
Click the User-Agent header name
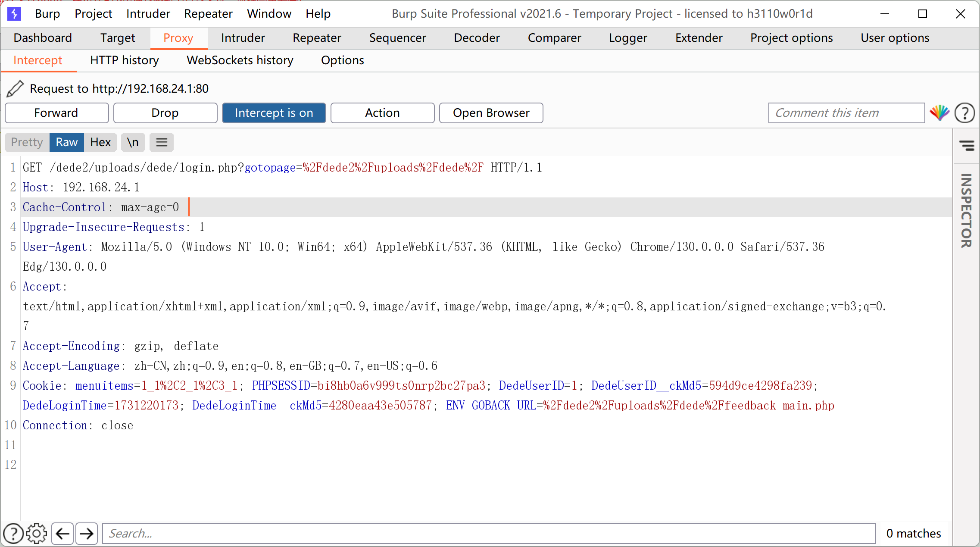(55, 247)
